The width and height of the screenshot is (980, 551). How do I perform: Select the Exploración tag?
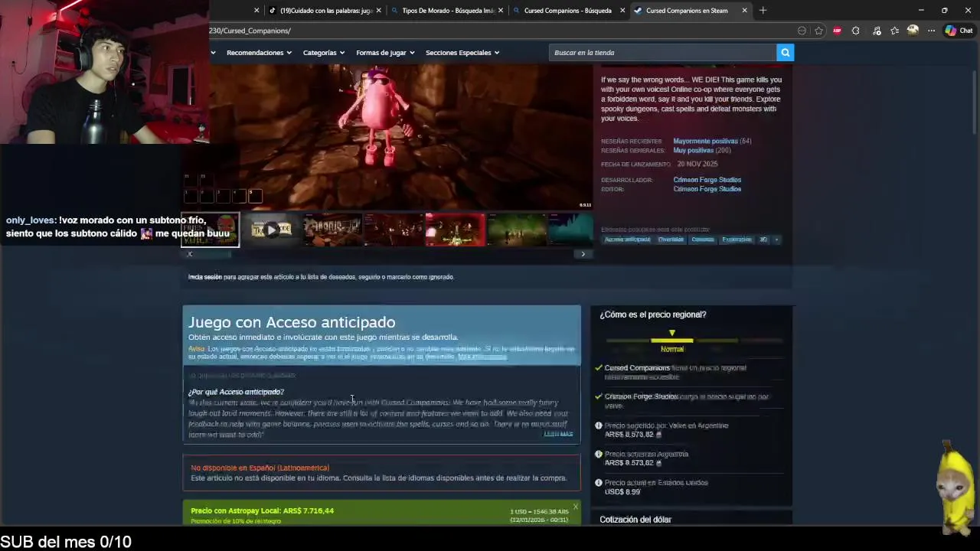737,240
